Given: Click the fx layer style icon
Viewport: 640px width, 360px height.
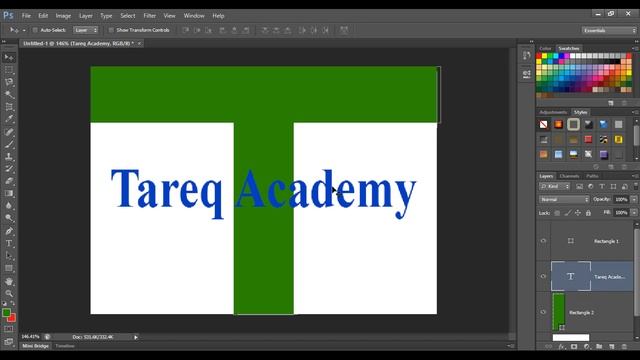Looking at the screenshot, I should (x=562, y=347).
